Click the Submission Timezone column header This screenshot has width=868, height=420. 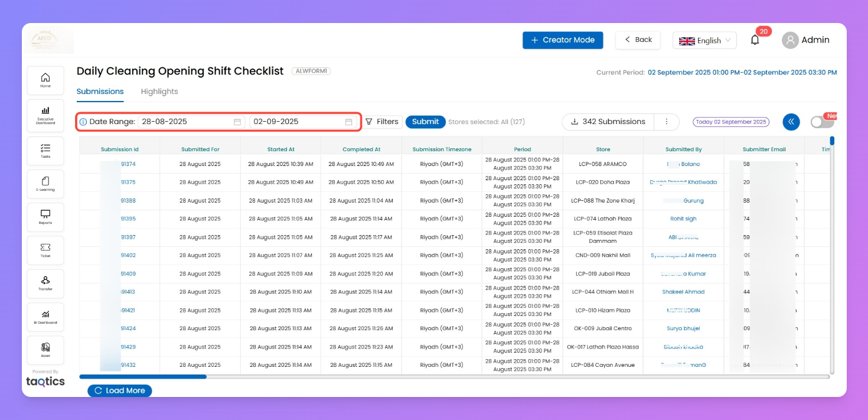442,149
